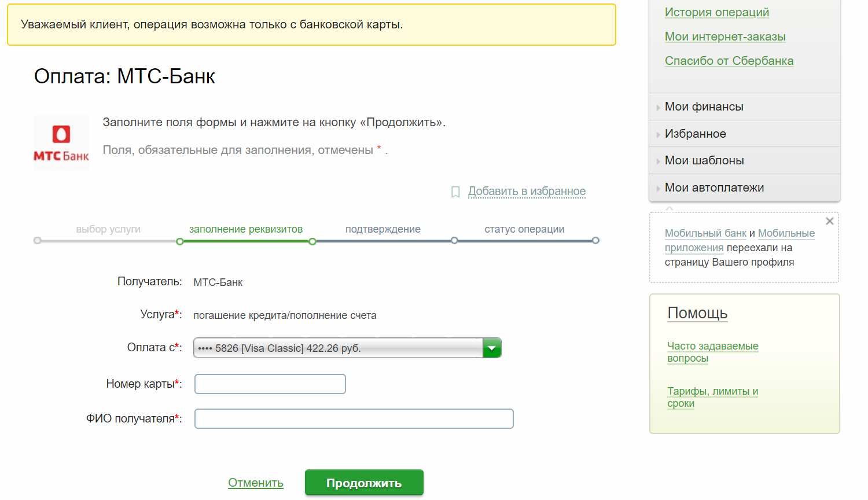Screen dimensions: 868x500
Task: Click the bookmark icon beside Добавить в избранное
Action: click(455, 192)
